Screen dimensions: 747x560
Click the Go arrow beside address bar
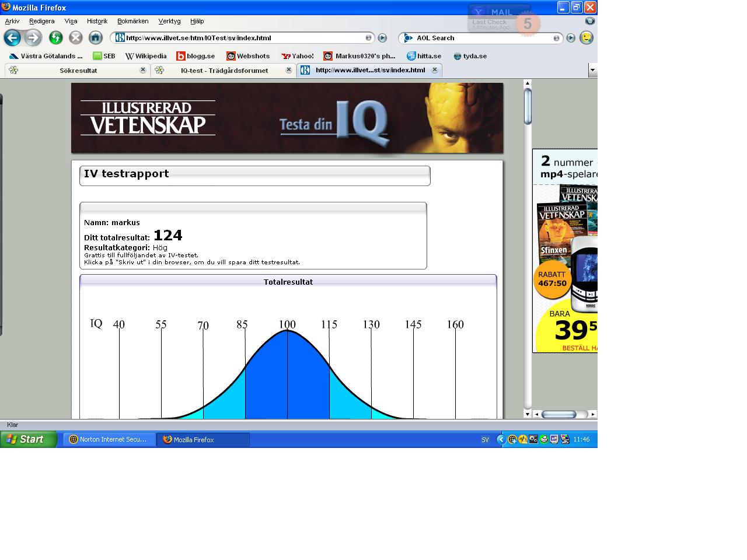[382, 38]
